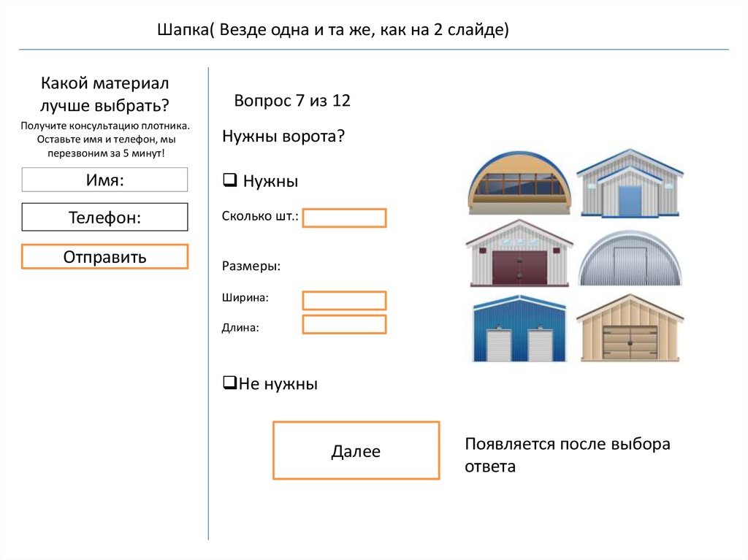This screenshot has width=748, height=560.
Task: Click the "Сколько шт." quantity field
Action: (345, 218)
